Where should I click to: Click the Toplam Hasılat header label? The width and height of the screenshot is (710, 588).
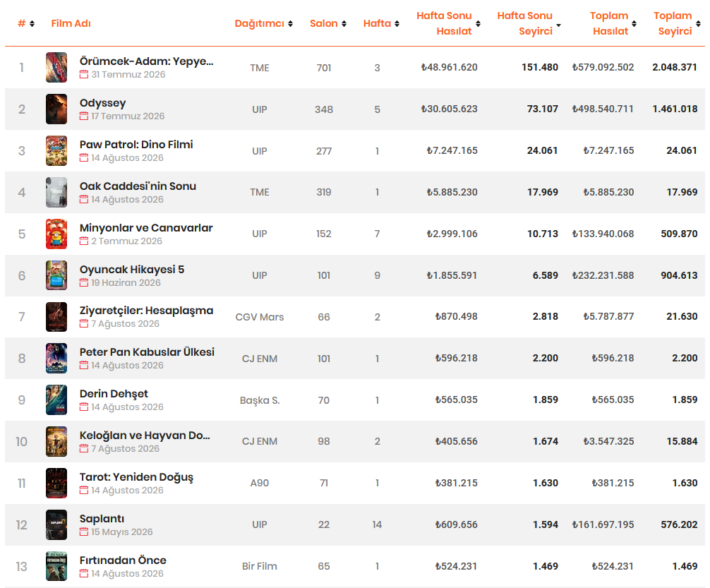(610, 23)
